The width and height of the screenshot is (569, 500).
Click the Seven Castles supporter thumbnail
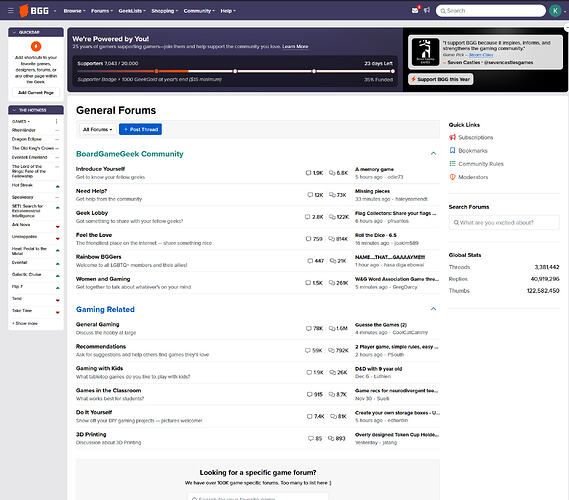coord(425,52)
